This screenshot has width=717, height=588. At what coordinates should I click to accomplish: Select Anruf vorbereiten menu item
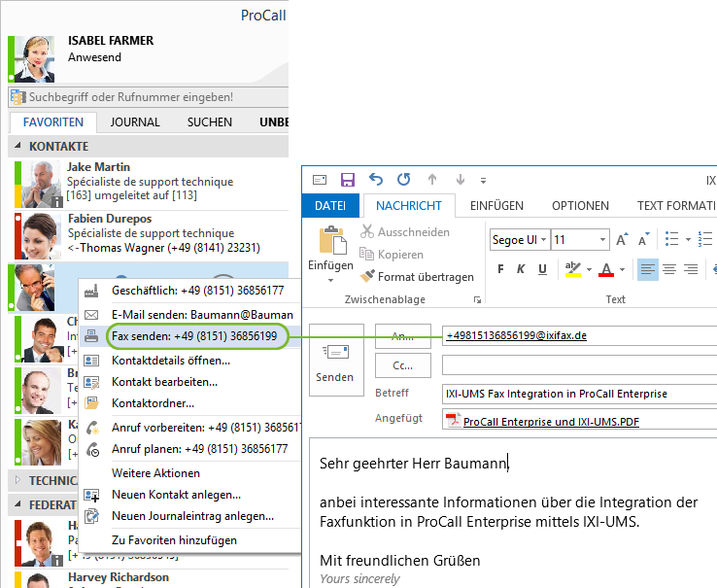click(189, 428)
